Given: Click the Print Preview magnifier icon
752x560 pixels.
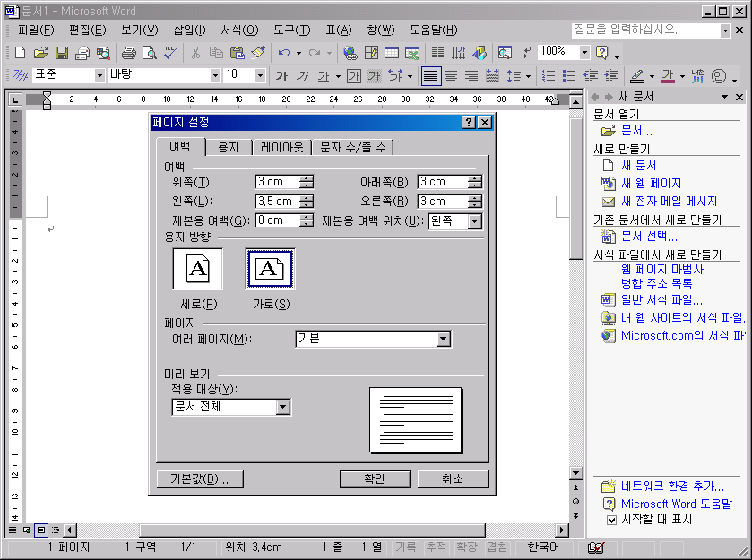Looking at the screenshot, I should 150,52.
